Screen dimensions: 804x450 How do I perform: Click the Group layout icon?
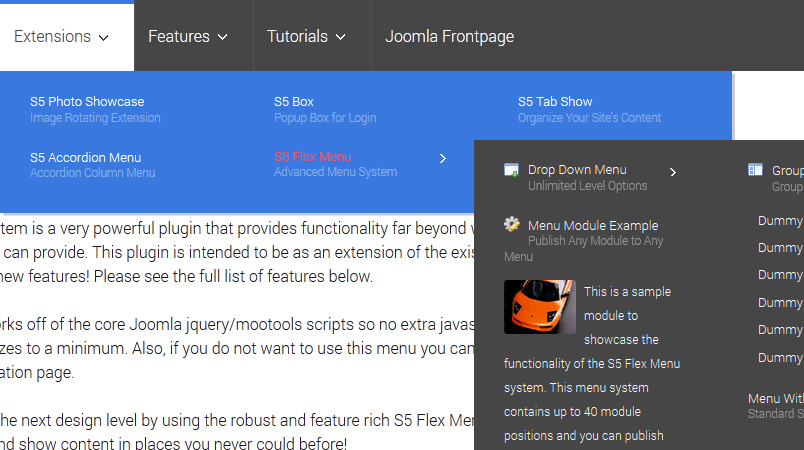[x=755, y=170]
